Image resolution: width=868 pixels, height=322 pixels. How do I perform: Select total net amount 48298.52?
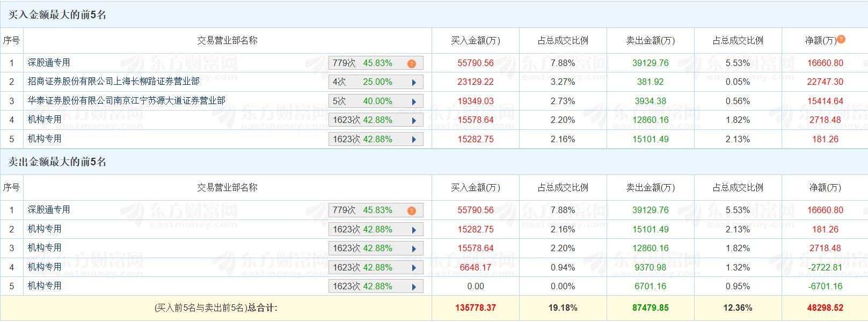pyautogui.click(x=825, y=308)
